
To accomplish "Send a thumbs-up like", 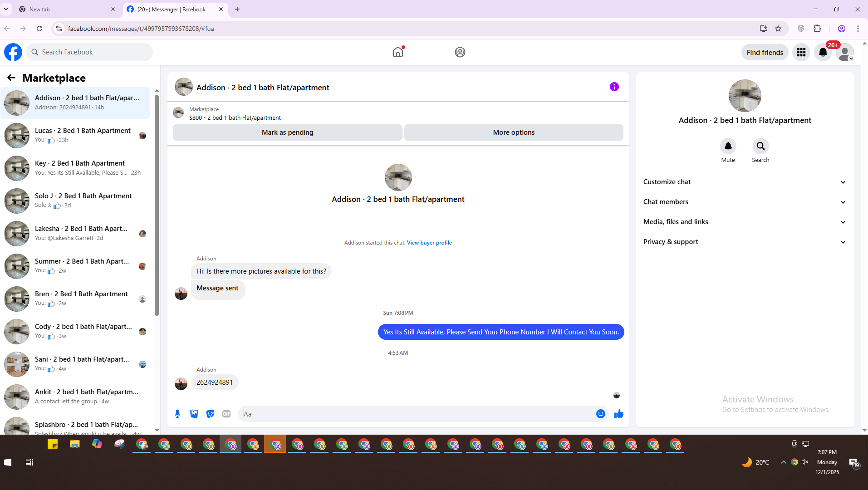I will (x=618, y=414).
